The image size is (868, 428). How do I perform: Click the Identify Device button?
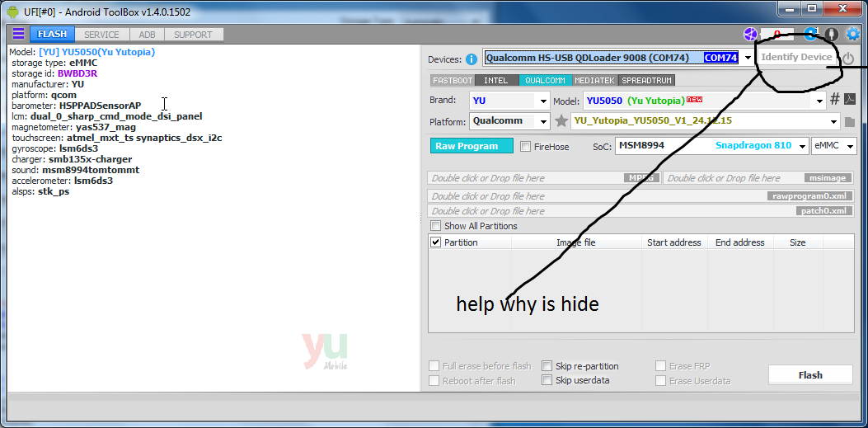(796, 57)
